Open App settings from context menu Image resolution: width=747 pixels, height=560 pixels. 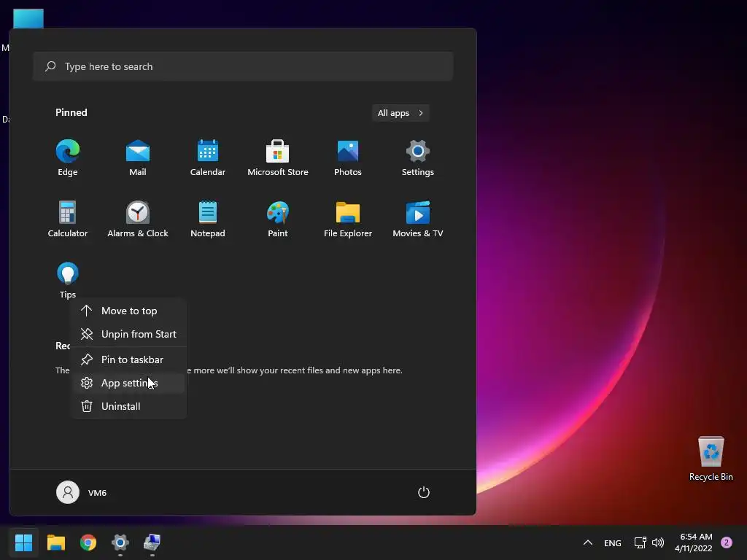[128, 383]
